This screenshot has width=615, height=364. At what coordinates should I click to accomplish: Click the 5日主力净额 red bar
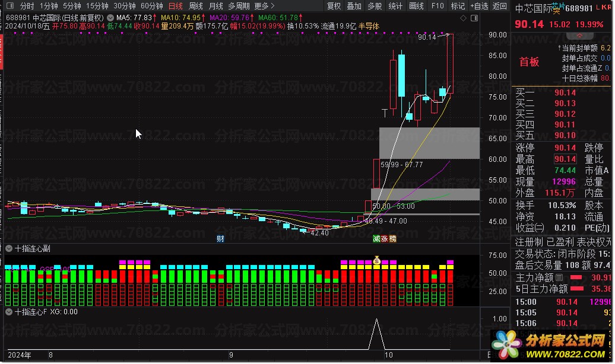point(578,289)
